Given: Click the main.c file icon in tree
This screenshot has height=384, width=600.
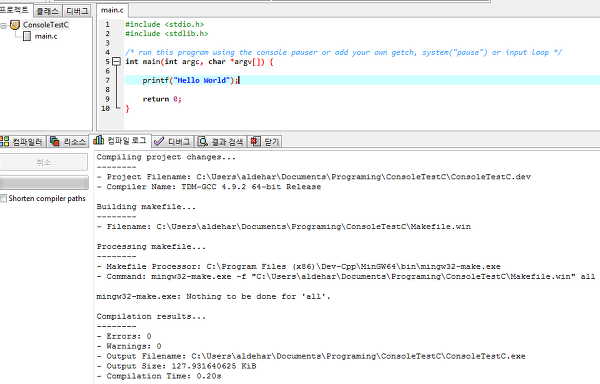Looking at the screenshot, I should pyautogui.click(x=27, y=36).
